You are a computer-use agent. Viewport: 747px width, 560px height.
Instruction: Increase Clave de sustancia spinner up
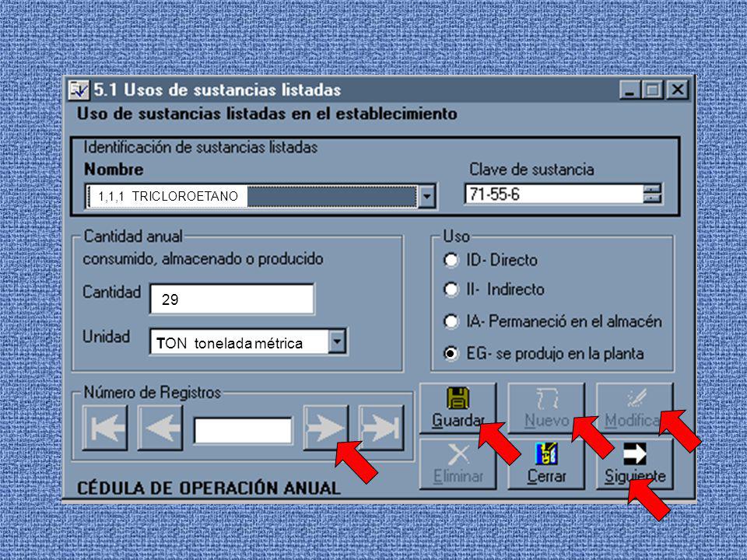tap(652, 189)
